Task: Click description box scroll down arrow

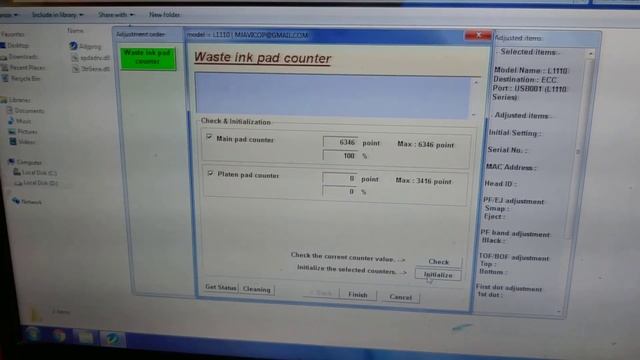Action: 474,115
